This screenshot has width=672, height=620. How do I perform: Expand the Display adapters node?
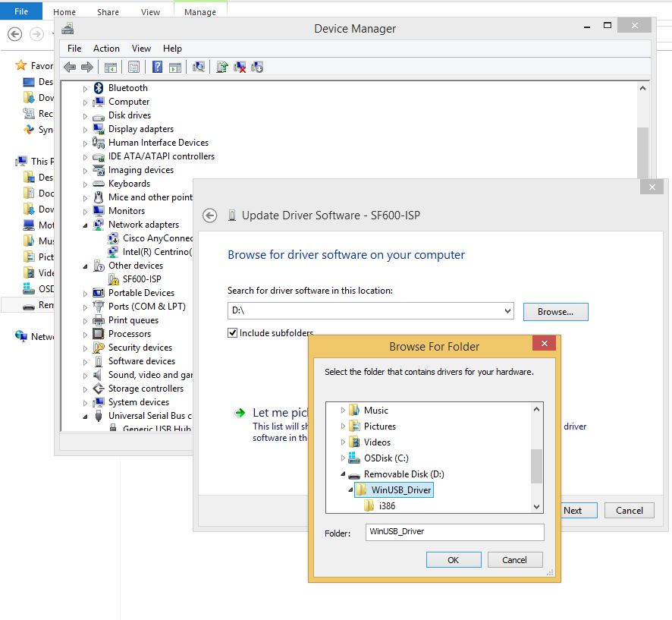pyautogui.click(x=86, y=130)
